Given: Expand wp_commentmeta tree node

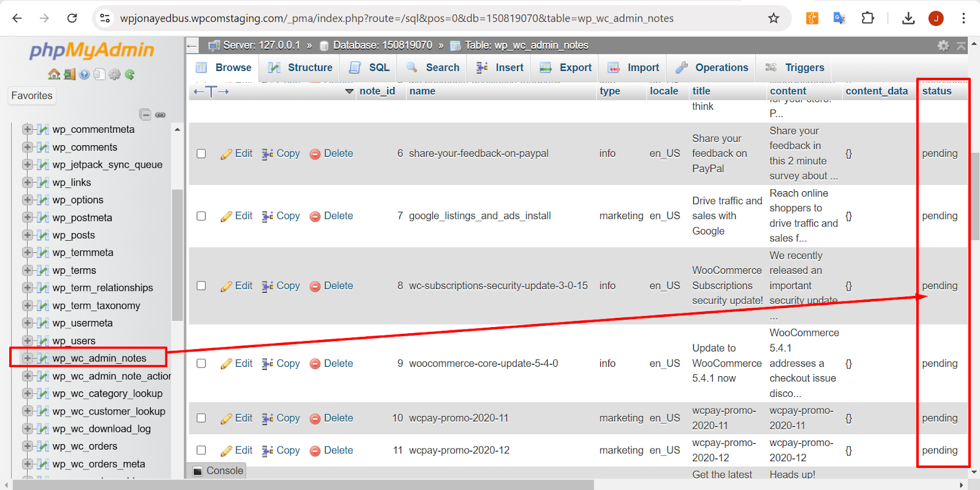Looking at the screenshot, I should pyautogui.click(x=27, y=129).
